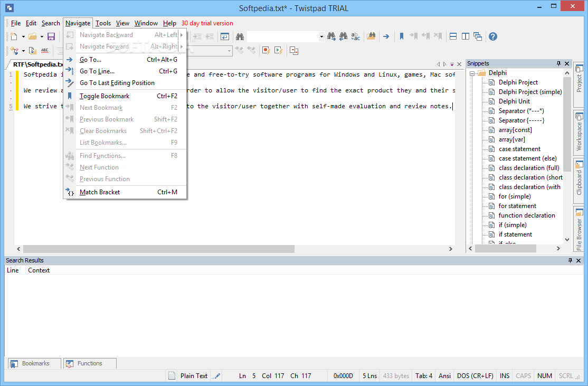Choose Go To Line... menu entry
Image resolution: width=588 pixels, height=386 pixels.
pyautogui.click(x=125, y=71)
